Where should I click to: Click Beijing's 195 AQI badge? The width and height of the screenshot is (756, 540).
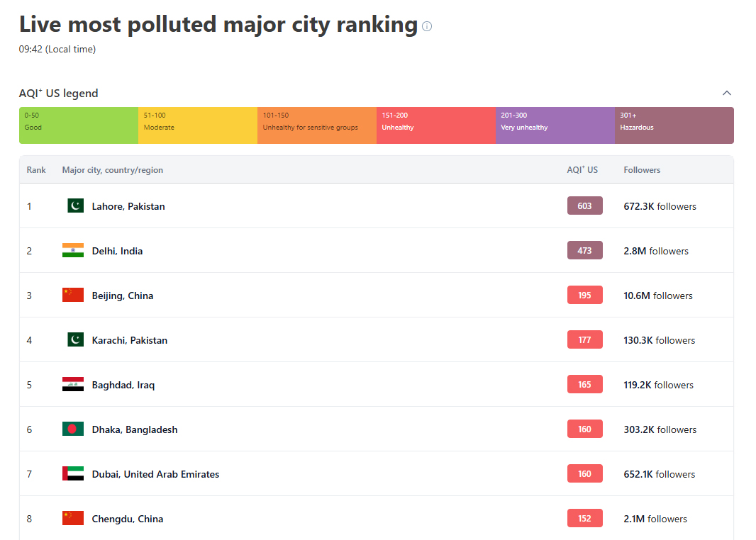[x=584, y=295]
